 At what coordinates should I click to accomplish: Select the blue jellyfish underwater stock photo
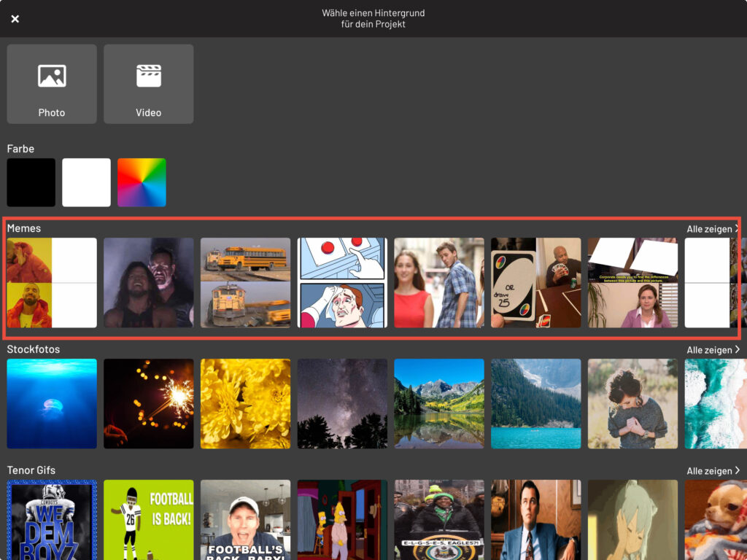point(52,404)
